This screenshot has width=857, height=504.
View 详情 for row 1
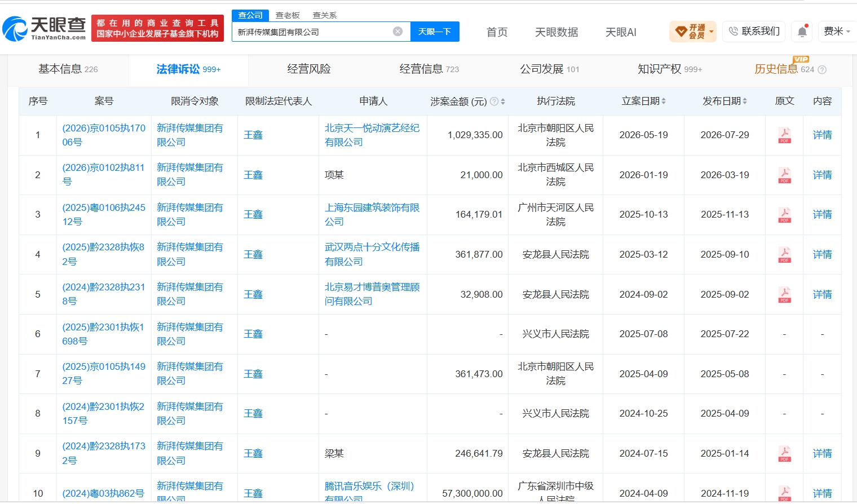click(822, 135)
